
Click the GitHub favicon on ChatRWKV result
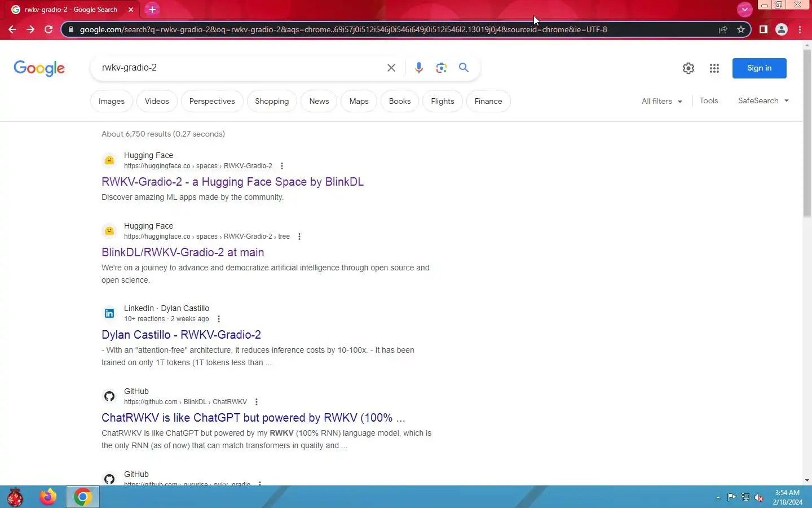tap(109, 396)
